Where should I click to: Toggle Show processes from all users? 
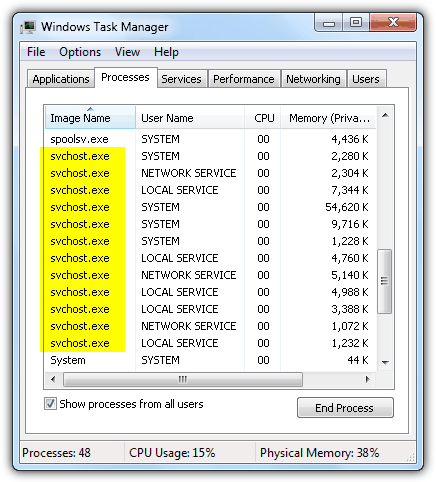pyautogui.click(x=50, y=404)
